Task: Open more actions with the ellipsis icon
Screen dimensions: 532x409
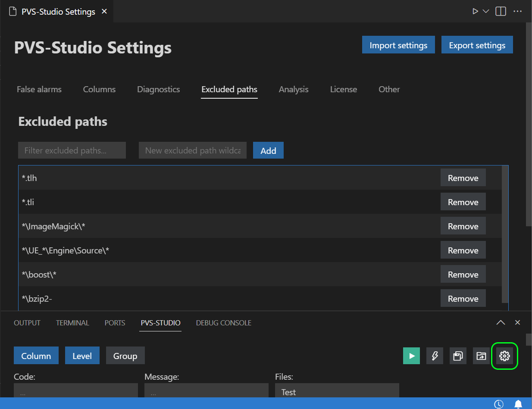Action: (517, 11)
